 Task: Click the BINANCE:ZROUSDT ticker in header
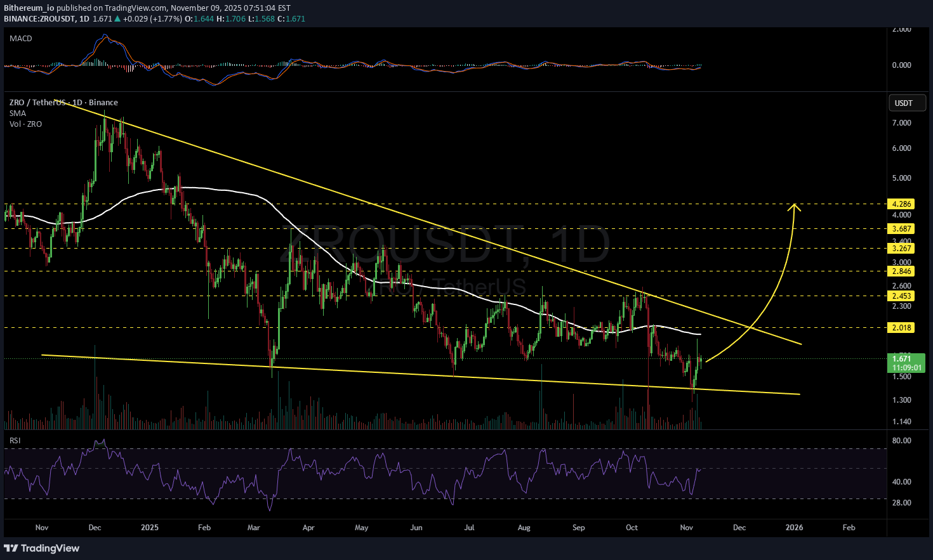(39, 19)
